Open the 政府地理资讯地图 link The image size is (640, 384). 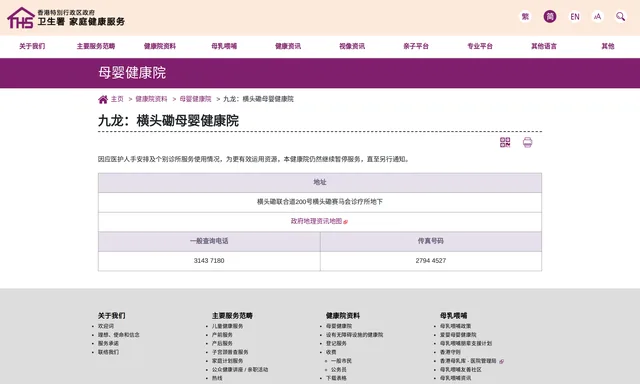[x=316, y=221]
